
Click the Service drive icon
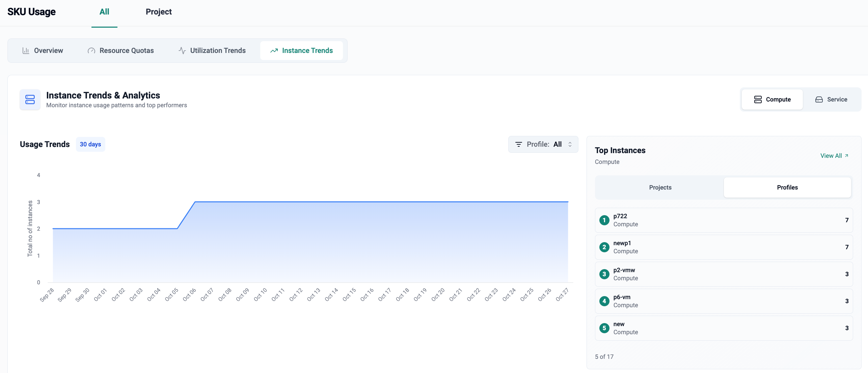pos(819,99)
